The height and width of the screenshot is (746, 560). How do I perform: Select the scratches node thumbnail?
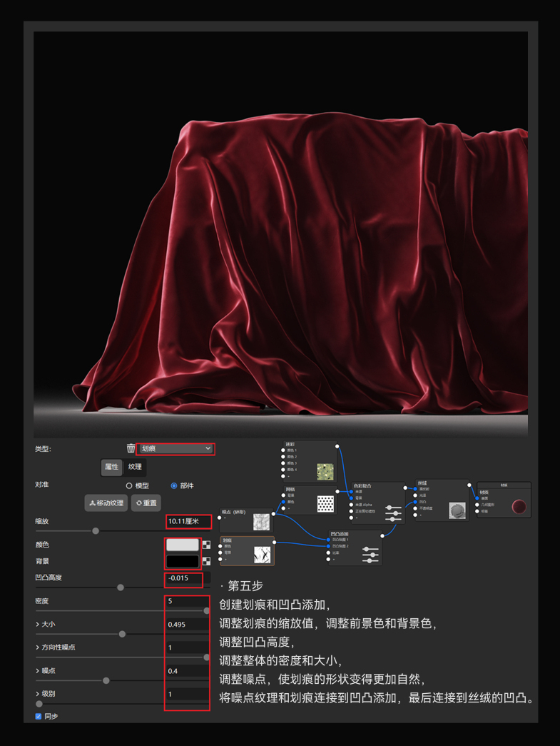[x=262, y=554]
